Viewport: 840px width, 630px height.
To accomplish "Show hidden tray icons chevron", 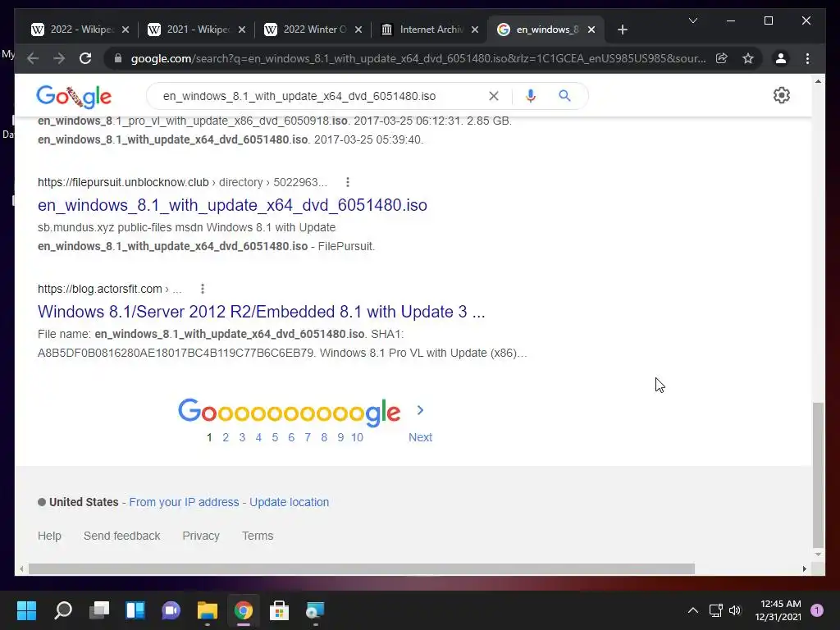I will (x=692, y=610).
